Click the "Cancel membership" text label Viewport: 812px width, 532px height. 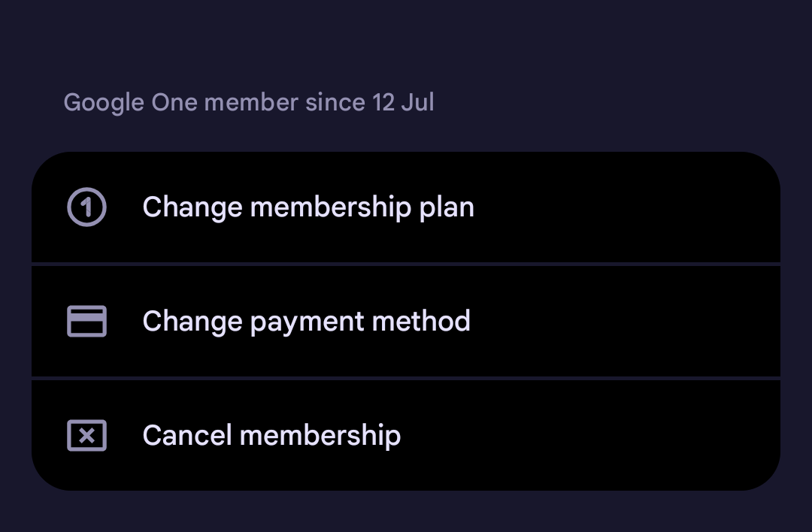271,436
